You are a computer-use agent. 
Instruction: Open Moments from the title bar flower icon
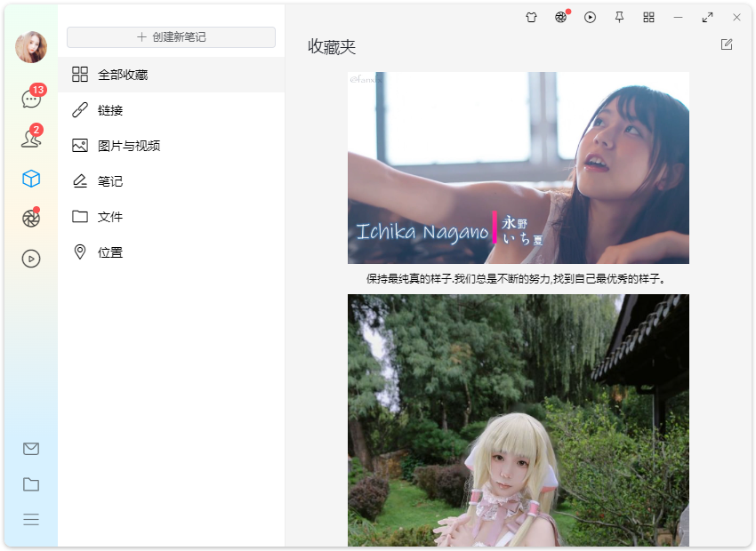point(560,17)
